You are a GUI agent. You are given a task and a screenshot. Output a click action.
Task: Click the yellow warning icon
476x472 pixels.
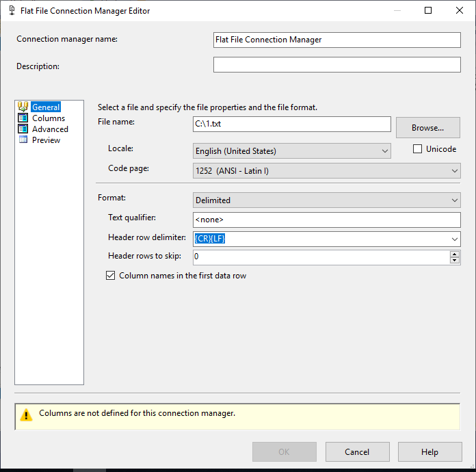pos(26,415)
